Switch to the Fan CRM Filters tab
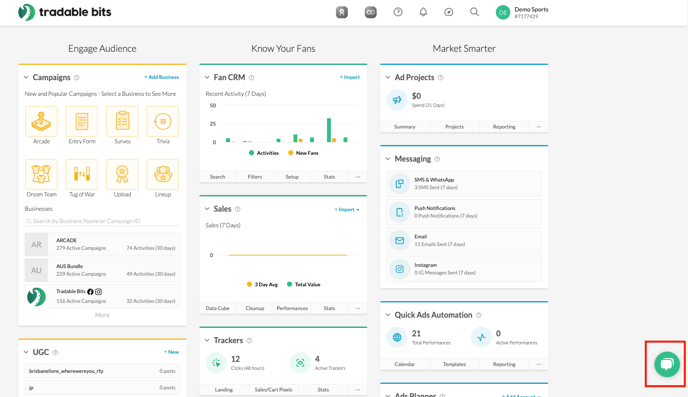This screenshot has height=397, width=688. [254, 177]
